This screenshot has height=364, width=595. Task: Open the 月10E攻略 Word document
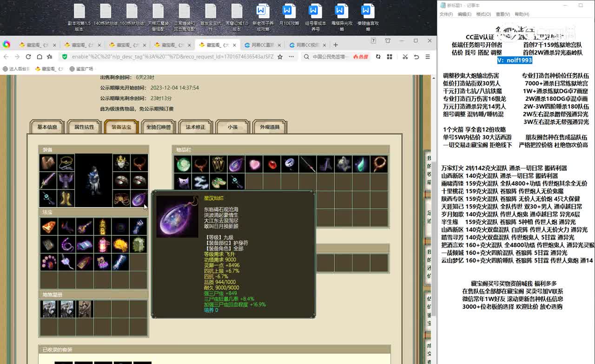pos(289,15)
